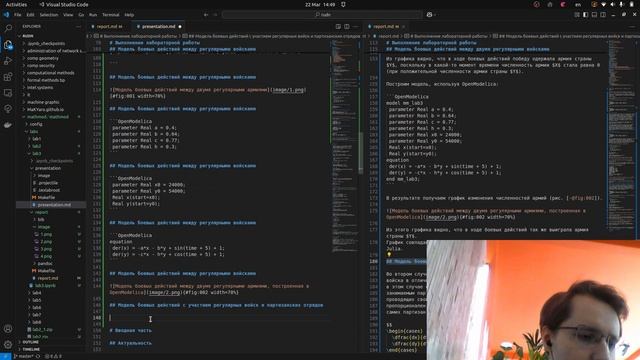The width and height of the screenshot is (640, 360).
Task: Open the Selection menu
Action: click(49, 15)
